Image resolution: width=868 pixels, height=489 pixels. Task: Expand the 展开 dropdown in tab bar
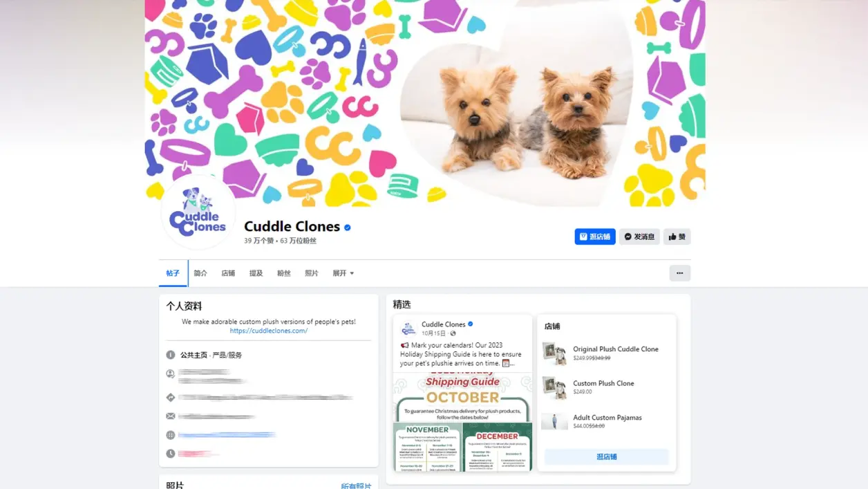click(x=343, y=273)
